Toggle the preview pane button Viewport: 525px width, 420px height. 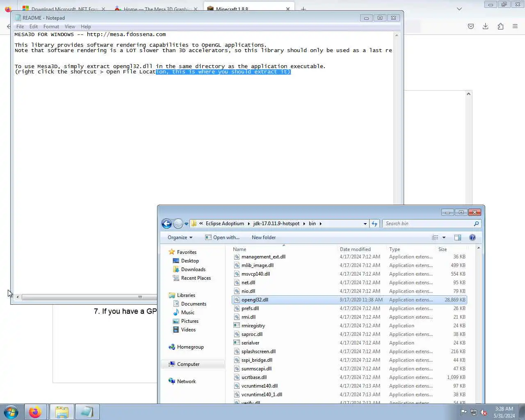pyautogui.click(x=458, y=237)
